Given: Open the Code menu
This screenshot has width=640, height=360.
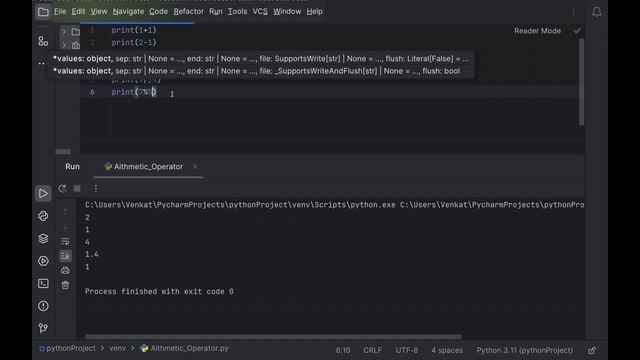Looking at the screenshot, I should pos(158,11).
